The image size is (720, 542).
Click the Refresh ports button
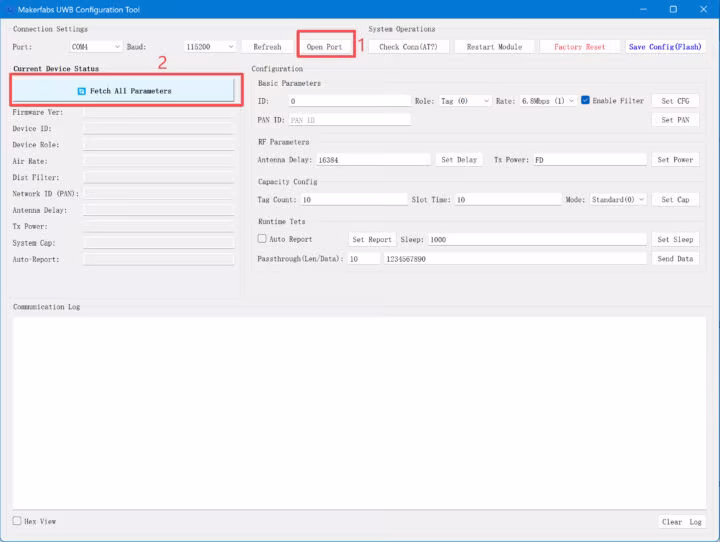click(x=267, y=47)
